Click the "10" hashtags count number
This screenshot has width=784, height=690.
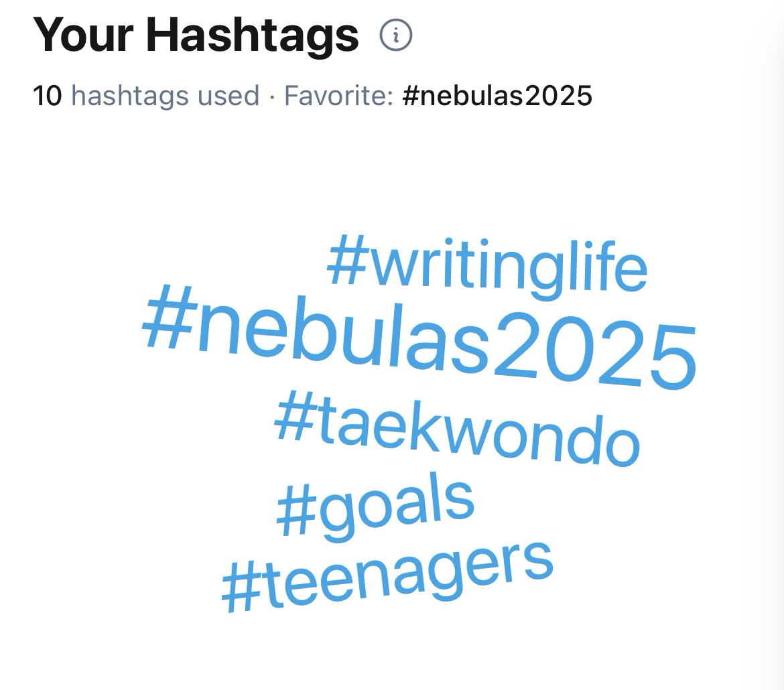(47, 96)
